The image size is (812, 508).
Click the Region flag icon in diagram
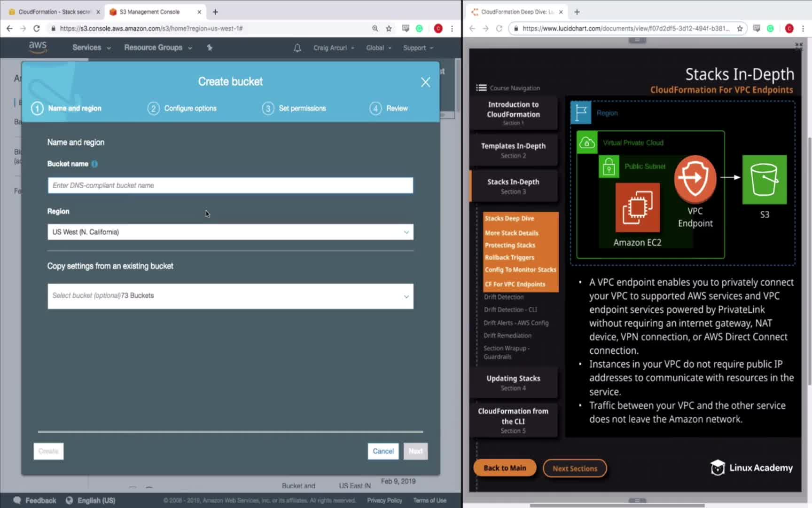tap(581, 113)
